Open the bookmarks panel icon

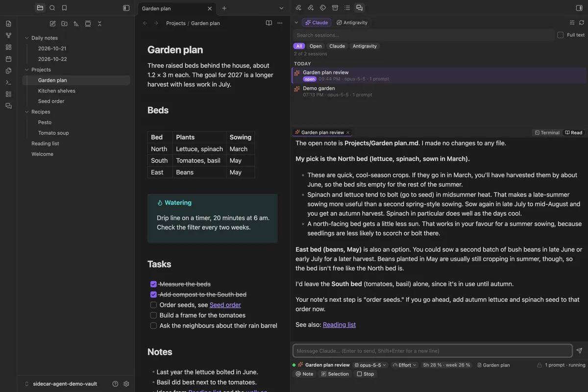pos(64,8)
